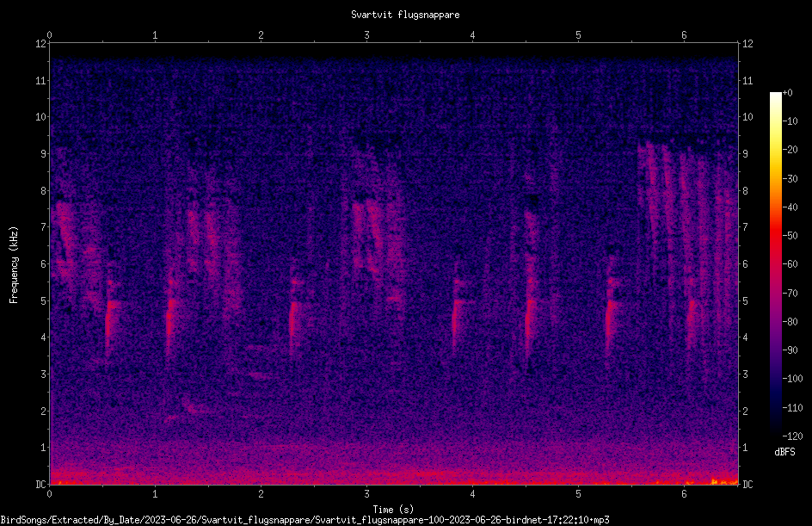Click the '+0' color scale value
Image resolution: width=812 pixels, height=526 pixels.
(x=788, y=93)
